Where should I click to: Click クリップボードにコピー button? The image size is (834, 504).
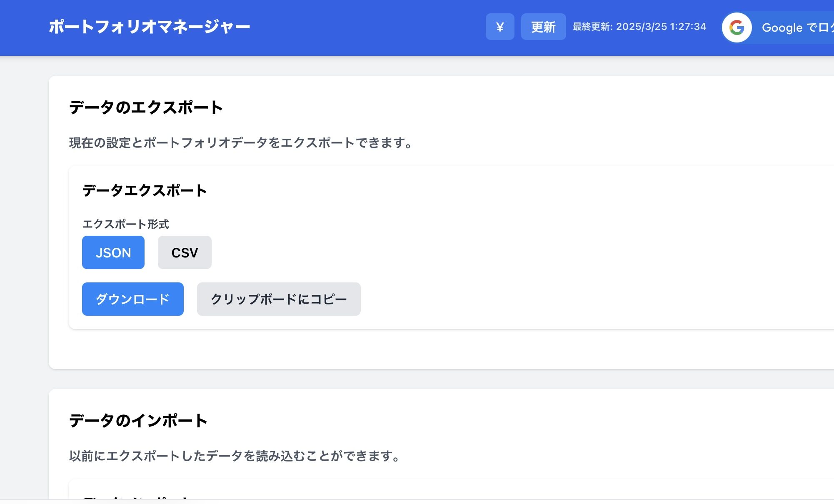tap(279, 299)
